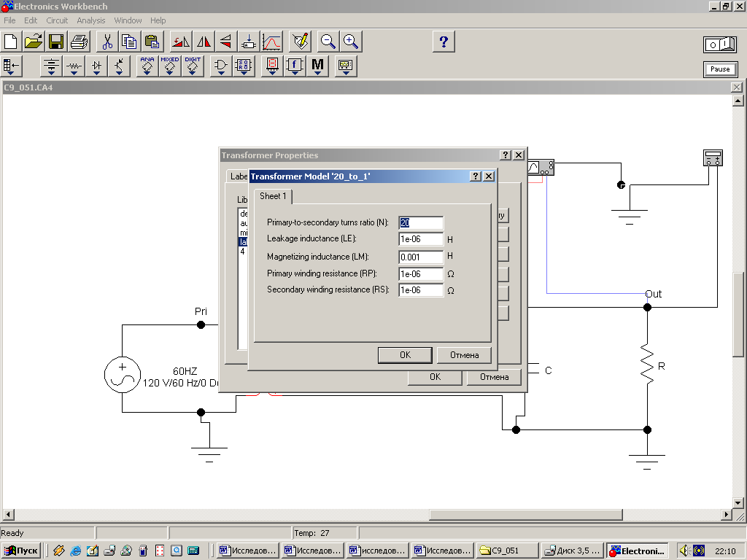747x560 pixels.
Task: Click the turns ratio (N) field
Action: click(x=421, y=223)
